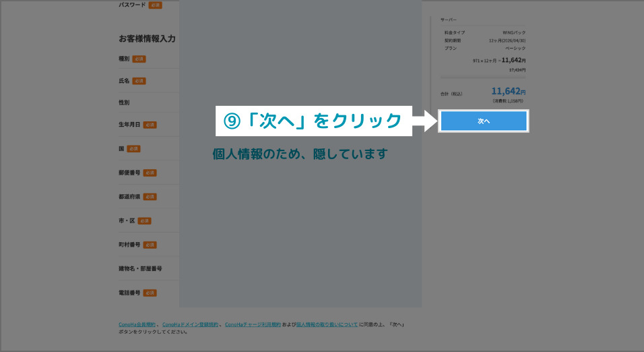The height and width of the screenshot is (352, 644).
Task: Click the 必須 badge beside 郵便番号
Action: tap(150, 173)
